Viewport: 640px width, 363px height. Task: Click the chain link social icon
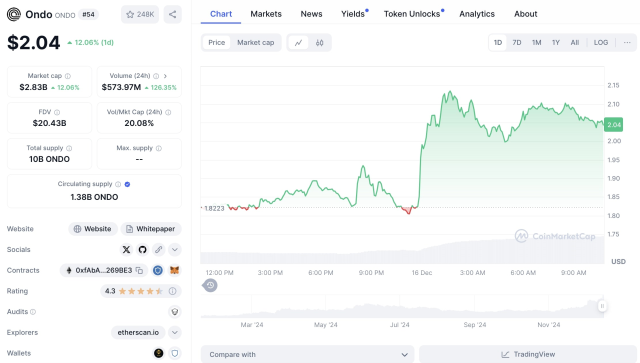click(158, 249)
